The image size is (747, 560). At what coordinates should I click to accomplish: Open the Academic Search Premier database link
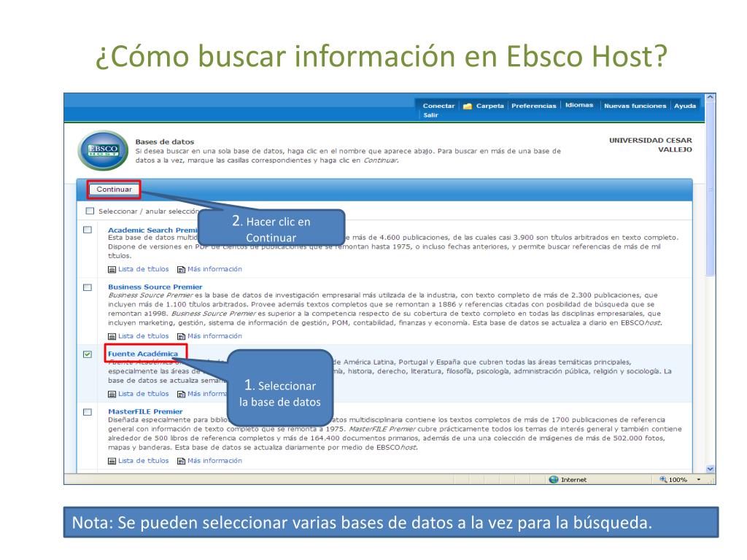[153, 230]
